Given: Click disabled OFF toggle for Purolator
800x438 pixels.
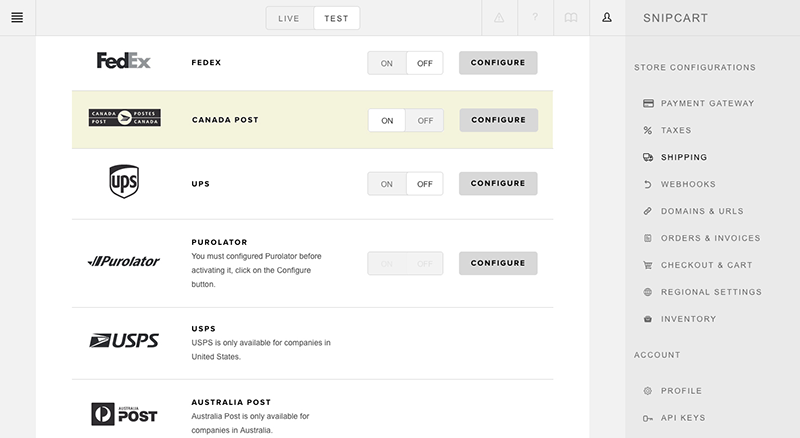Looking at the screenshot, I should click(424, 263).
